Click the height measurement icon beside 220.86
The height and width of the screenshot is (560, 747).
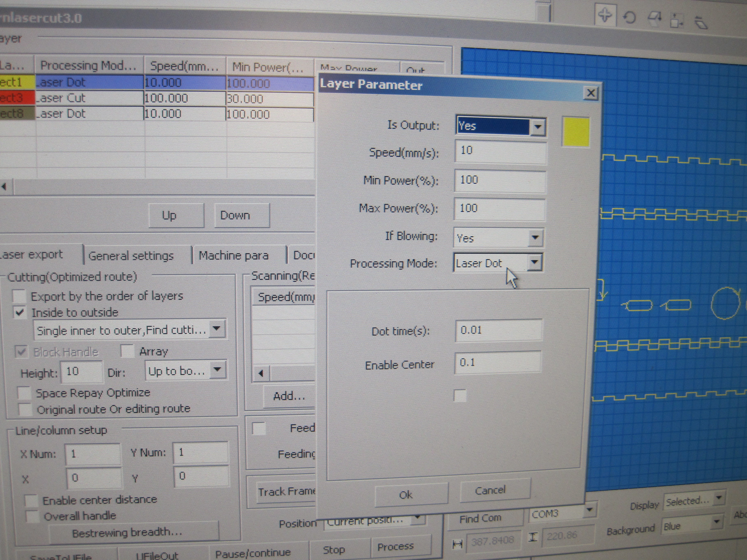pyautogui.click(x=533, y=537)
